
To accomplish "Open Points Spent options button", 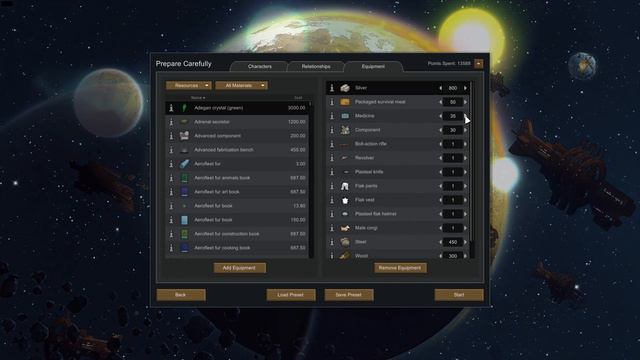I will pos(478,64).
